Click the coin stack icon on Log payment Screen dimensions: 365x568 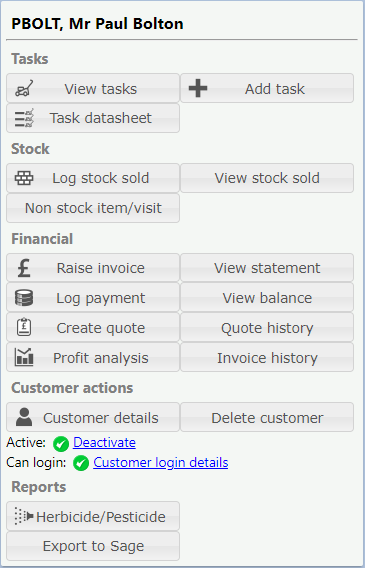click(x=24, y=298)
